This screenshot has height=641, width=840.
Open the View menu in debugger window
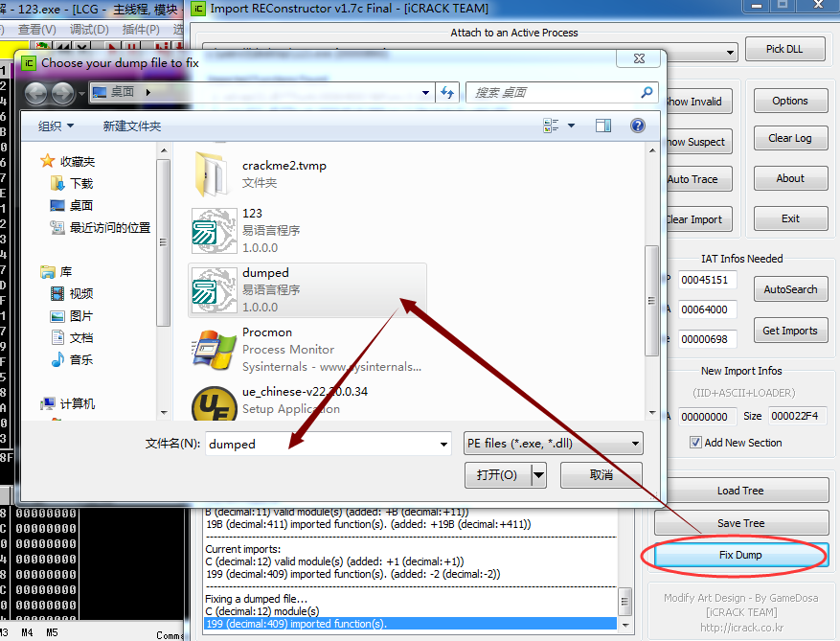click(37, 30)
